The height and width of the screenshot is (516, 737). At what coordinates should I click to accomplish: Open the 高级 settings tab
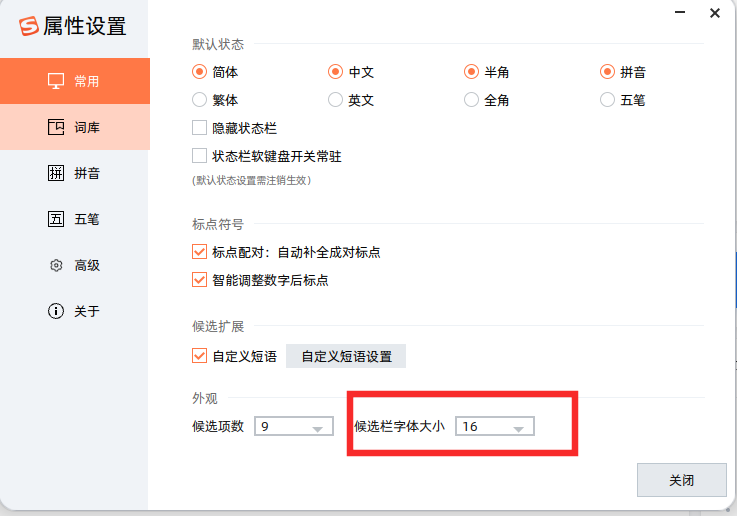coord(75,265)
